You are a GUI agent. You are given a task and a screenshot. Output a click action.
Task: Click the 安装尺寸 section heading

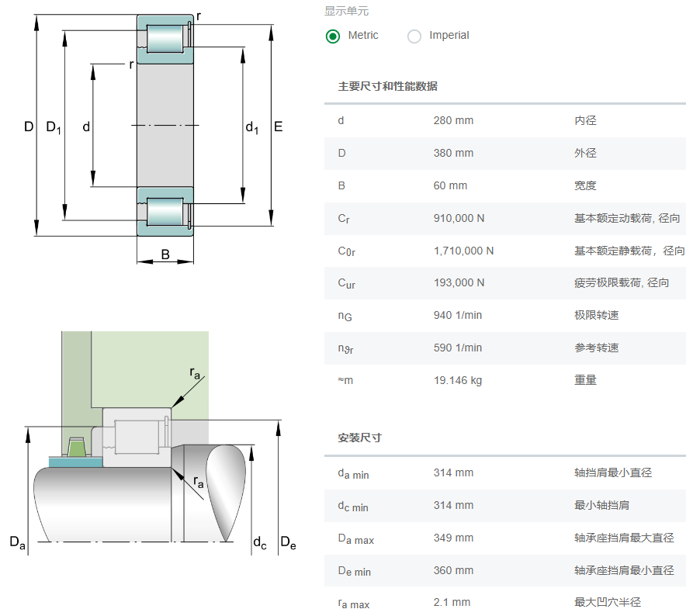click(x=359, y=438)
